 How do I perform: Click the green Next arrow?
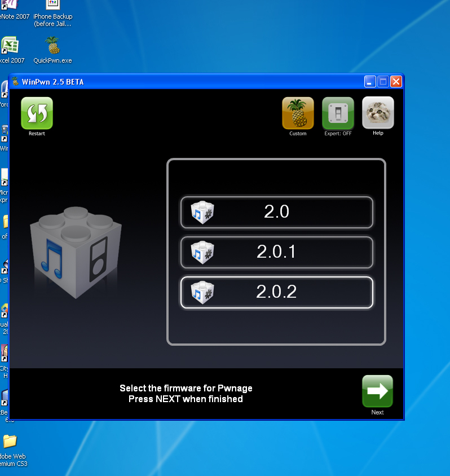377,391
